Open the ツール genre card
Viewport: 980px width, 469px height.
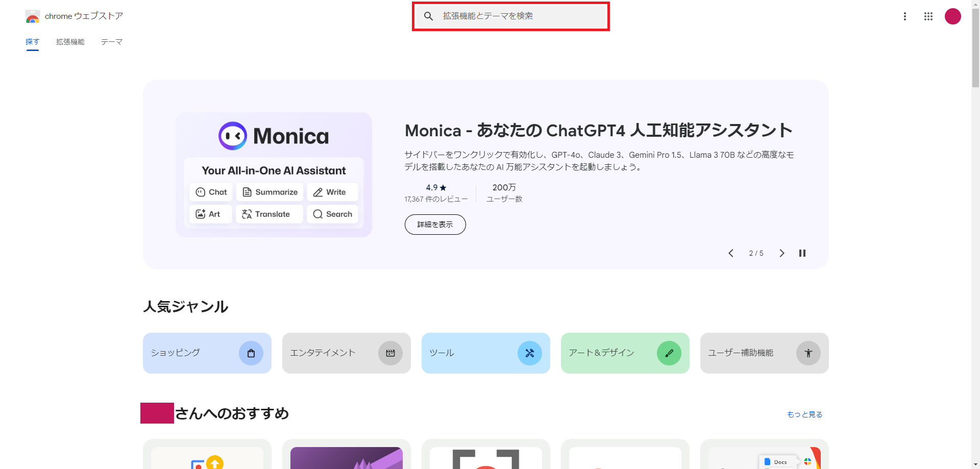[x=486, y=353]
